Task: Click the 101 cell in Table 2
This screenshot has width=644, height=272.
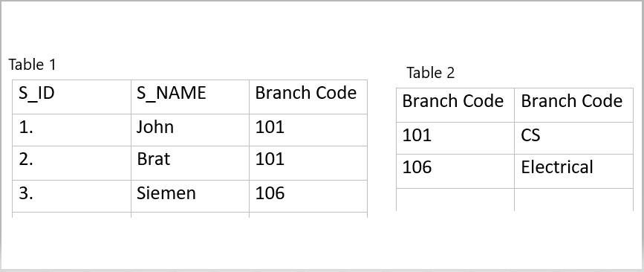Action: 455,138
